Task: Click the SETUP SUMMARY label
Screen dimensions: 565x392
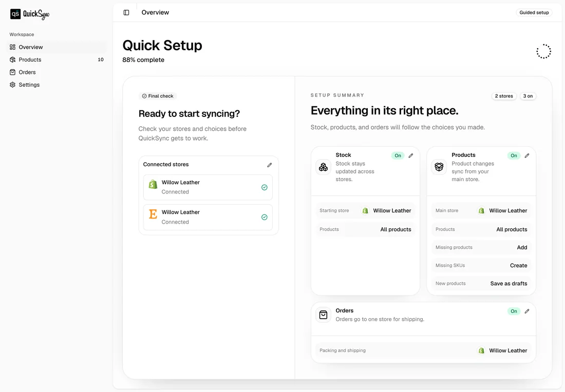Action: 337,95
